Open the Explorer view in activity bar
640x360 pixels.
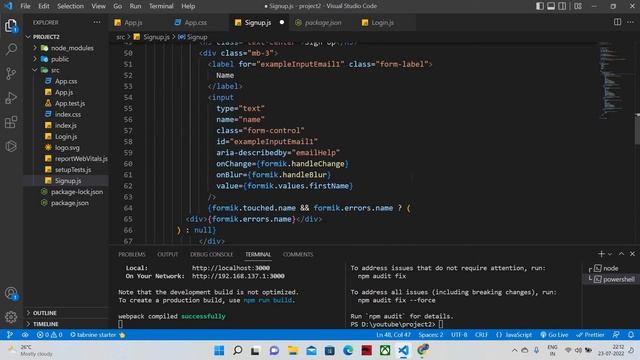tap(11, 26)
